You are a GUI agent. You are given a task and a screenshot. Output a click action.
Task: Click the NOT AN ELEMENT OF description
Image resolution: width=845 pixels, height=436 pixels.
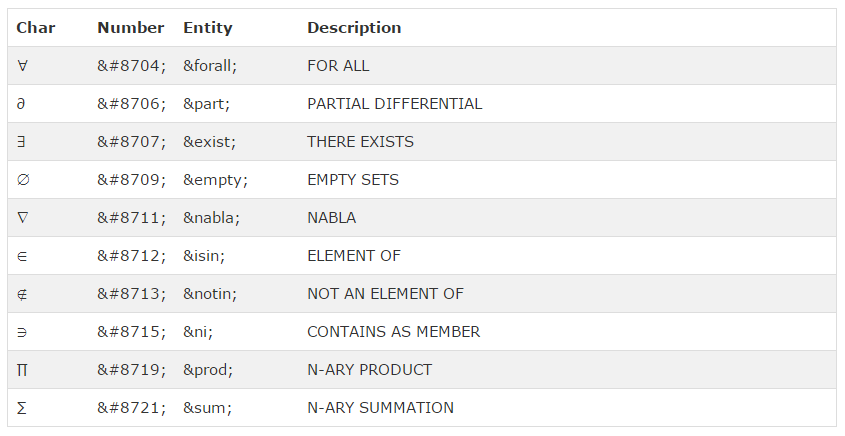(x=385, y=294)
